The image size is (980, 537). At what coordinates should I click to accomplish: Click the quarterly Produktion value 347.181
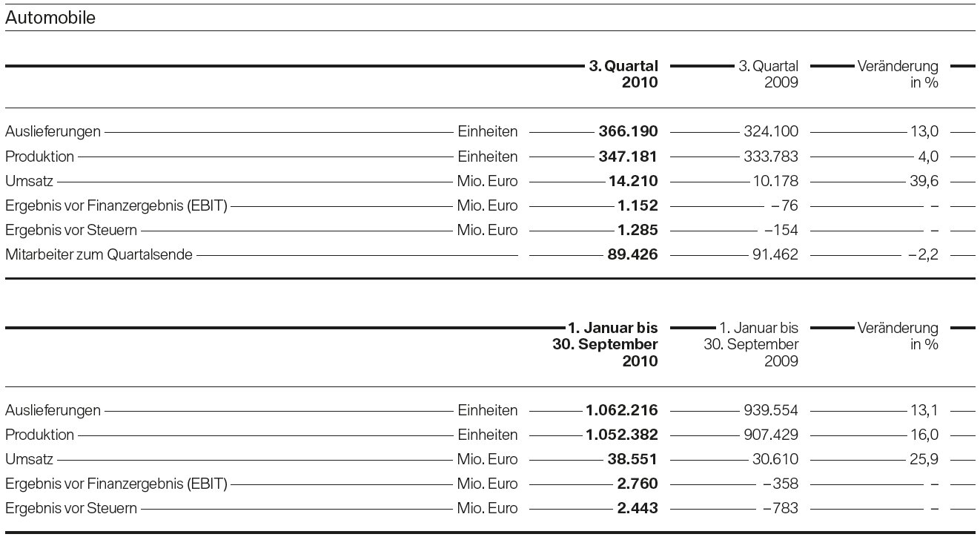[x=628, y=157]
